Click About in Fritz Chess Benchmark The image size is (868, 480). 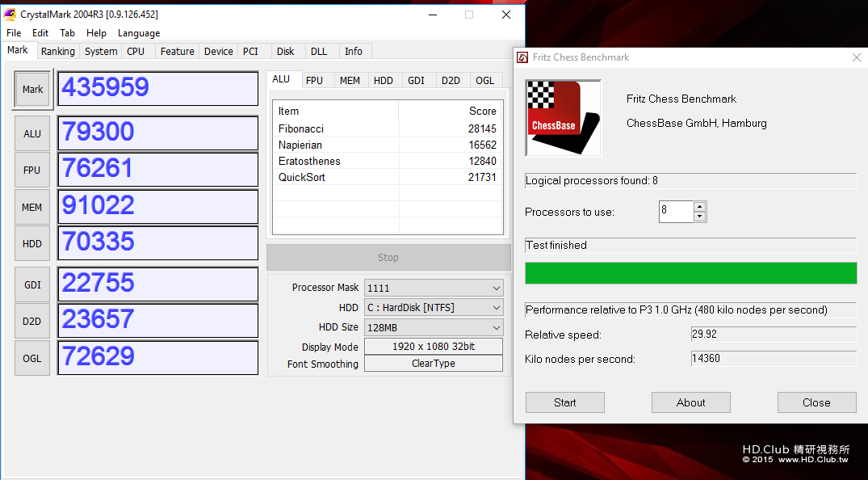(x=691, y=402)
